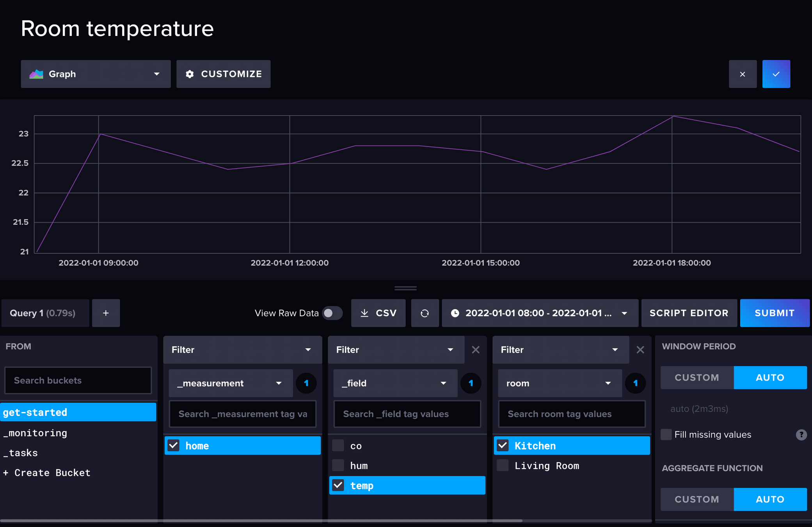This screenshot has width=812, height=527.
Task: Remove the _field filter with X icon
Action: click(475, 350)
